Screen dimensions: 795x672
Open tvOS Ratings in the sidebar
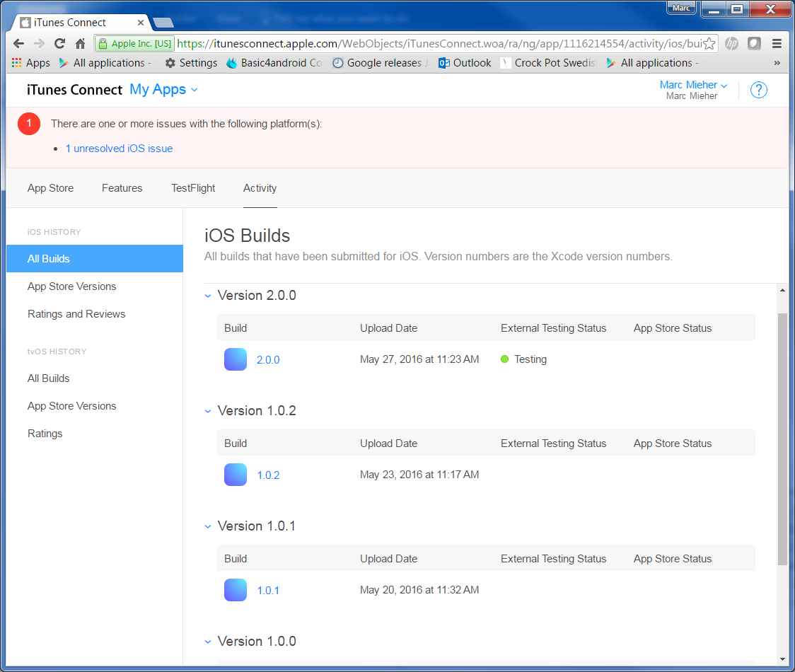45,434
